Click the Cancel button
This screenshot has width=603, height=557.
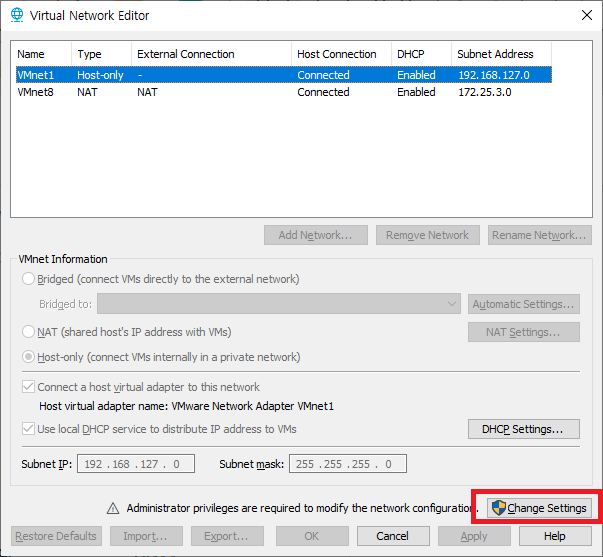coord(393,536)
